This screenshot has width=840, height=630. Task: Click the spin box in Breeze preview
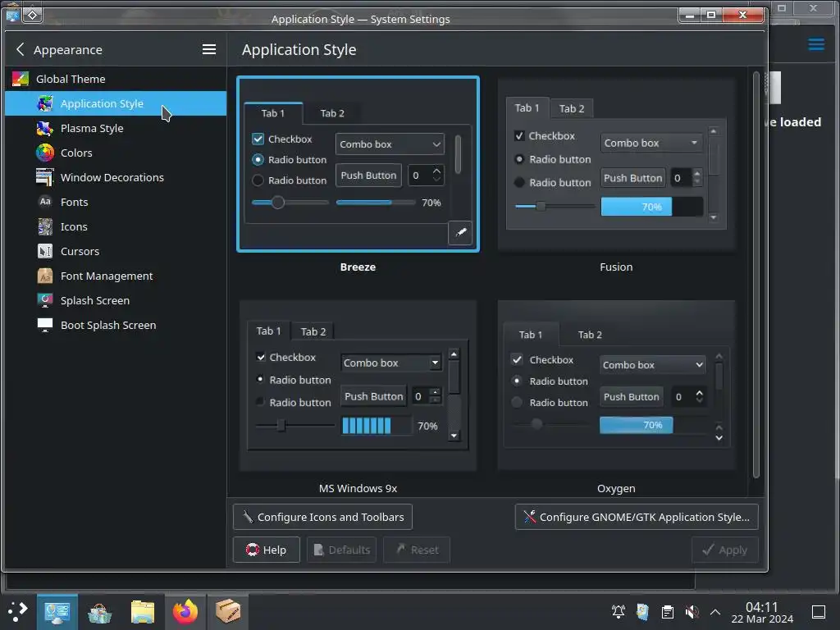pyautogui.click(x=426, y=176)
